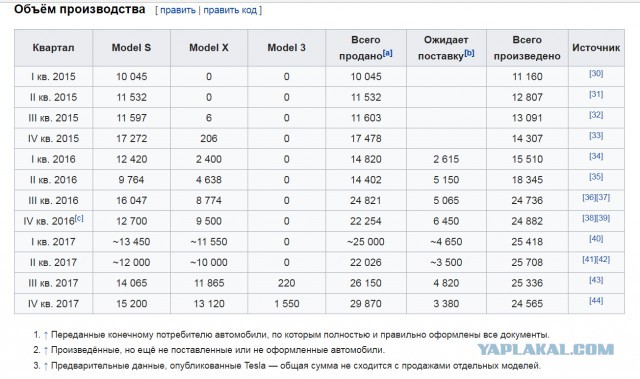
Task: Open source reference [34]
Action: click(596, 156)
